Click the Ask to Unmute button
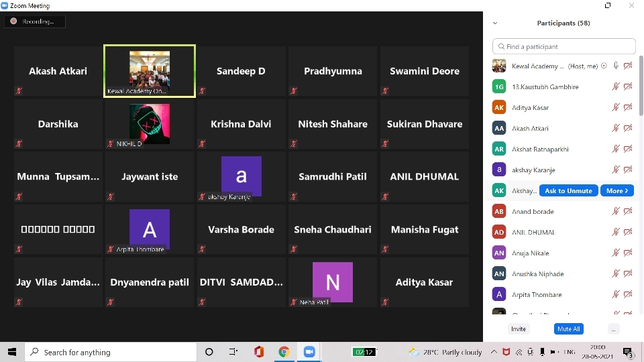 click(568, 190)
